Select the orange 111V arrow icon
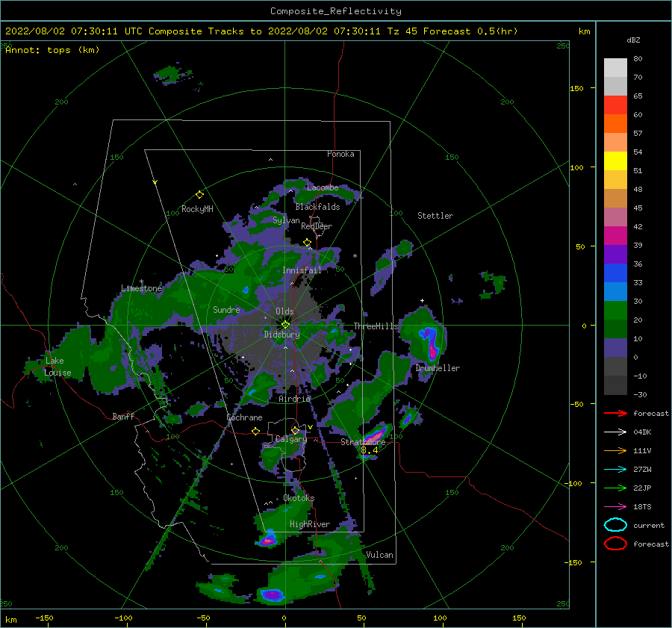The width and height of the screenshot is (672, 628). [x=615, y=450]
